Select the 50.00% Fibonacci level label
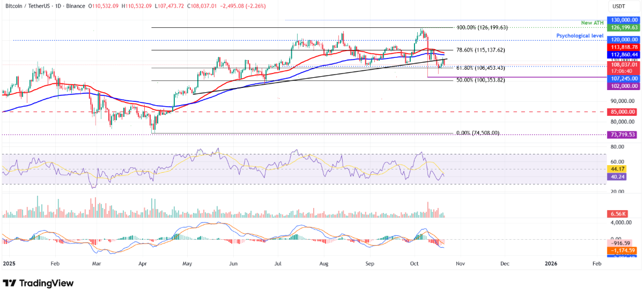The height and width of the screenshot is (296, 644). coord(480,80)
